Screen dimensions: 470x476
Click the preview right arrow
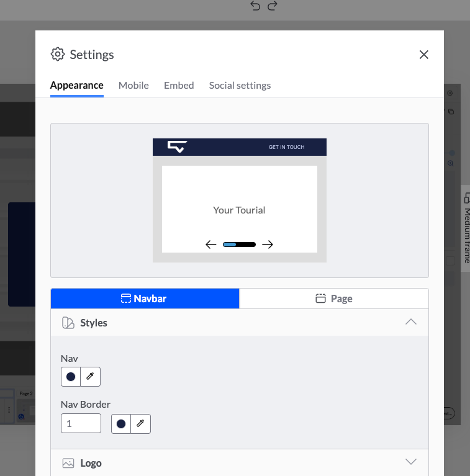click(268, 245)
